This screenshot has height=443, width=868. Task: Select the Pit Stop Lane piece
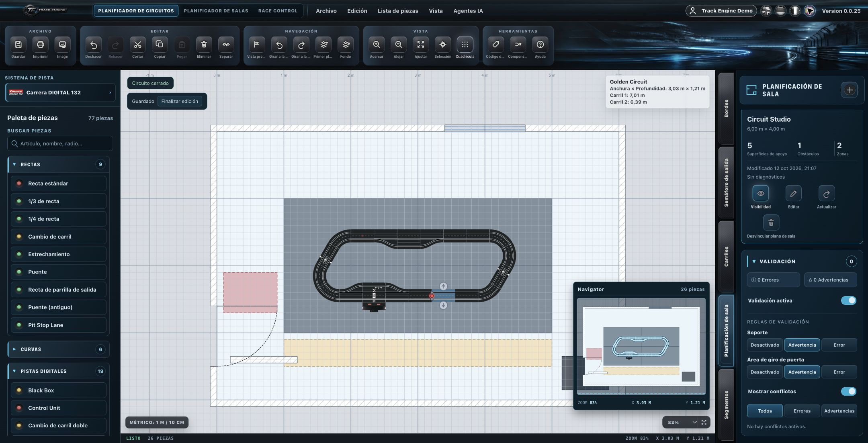[x=59, y=325]
